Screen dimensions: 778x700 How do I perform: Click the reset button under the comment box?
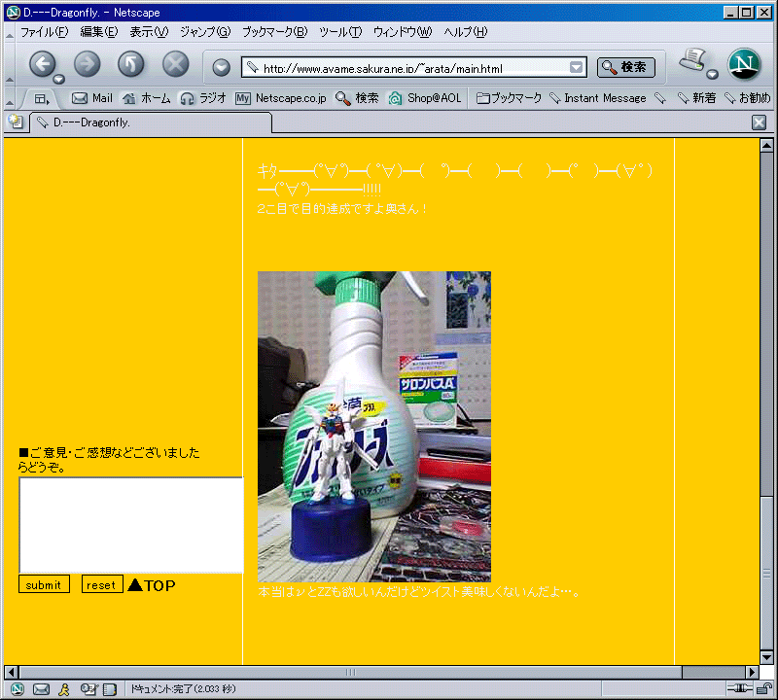pos(102,584)
